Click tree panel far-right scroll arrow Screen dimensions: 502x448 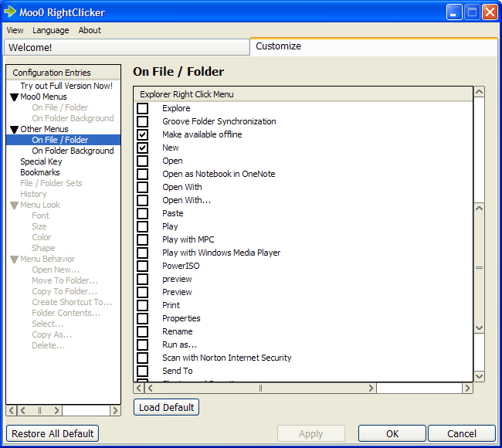click(x=115, y=410)
